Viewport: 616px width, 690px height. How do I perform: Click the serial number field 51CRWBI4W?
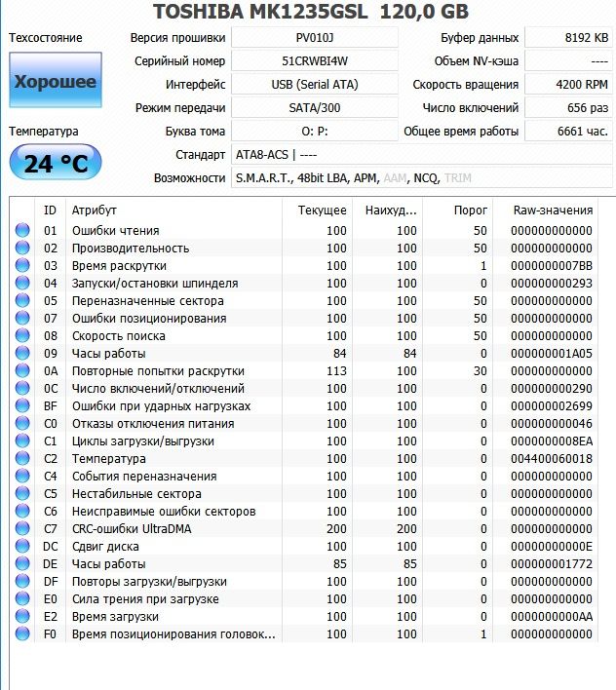pos(315,60)
